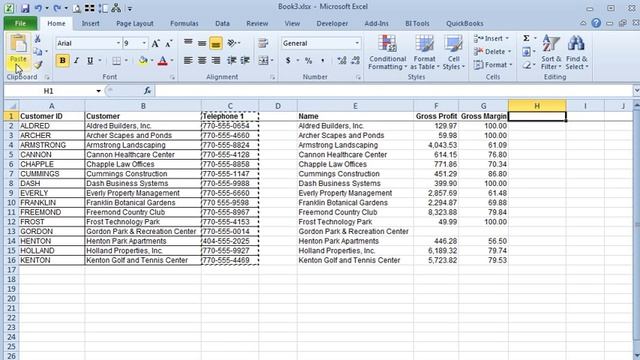Open Format as Table dropdown
The image size is (640, 360).
click(x=424, y=53)
